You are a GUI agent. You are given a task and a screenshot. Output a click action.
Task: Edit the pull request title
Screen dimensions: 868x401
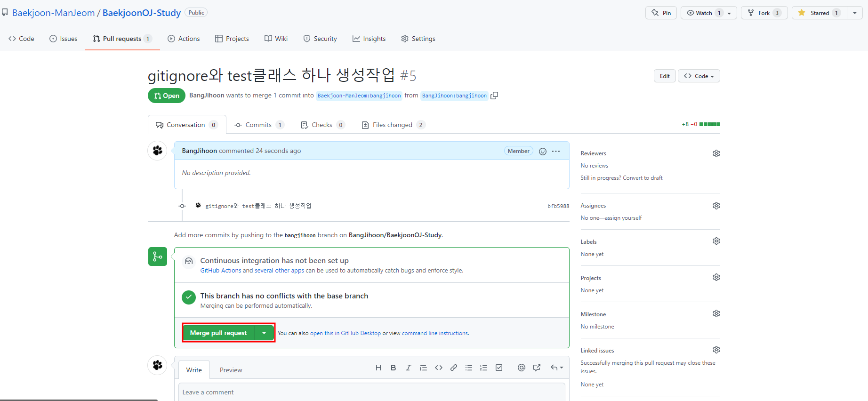point(665,76)
